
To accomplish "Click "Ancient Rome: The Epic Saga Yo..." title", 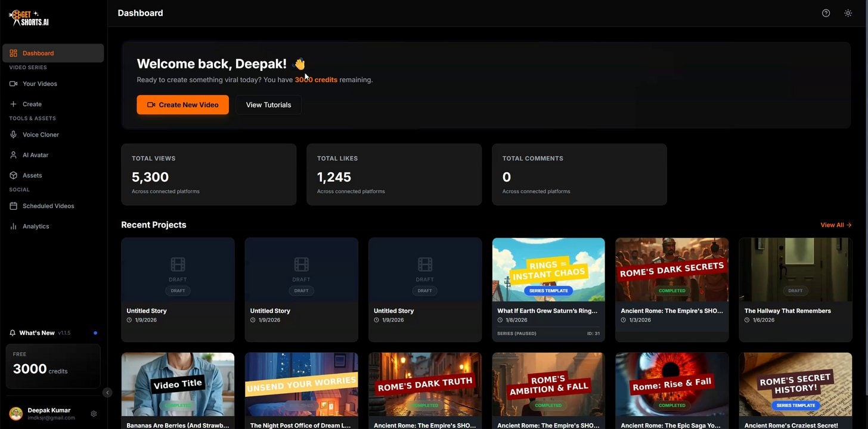I will (671, 425).
